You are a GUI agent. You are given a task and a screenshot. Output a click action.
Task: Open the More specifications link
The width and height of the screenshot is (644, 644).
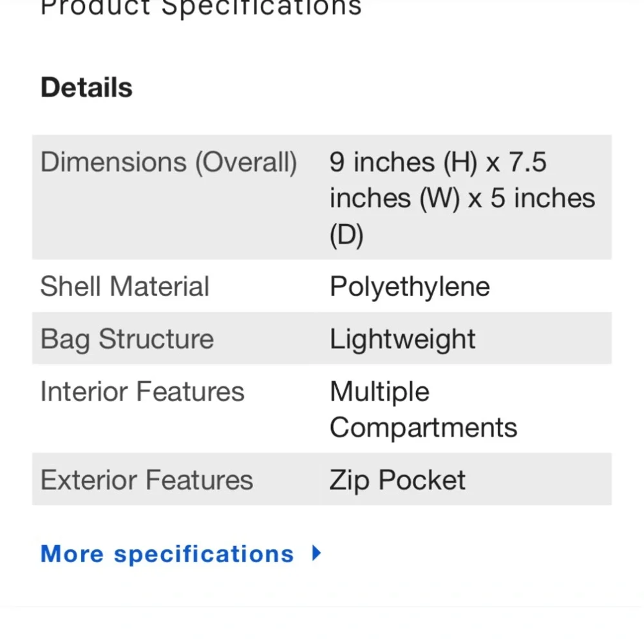point(167,554)
